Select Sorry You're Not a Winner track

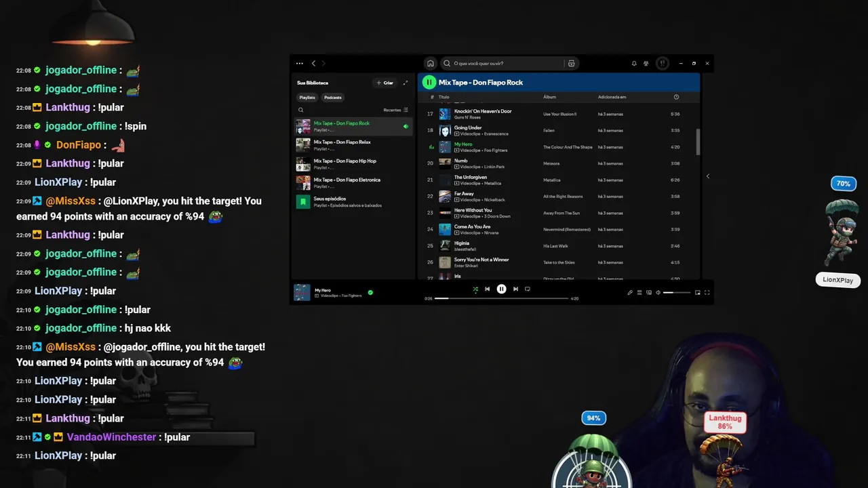(557, 262)
